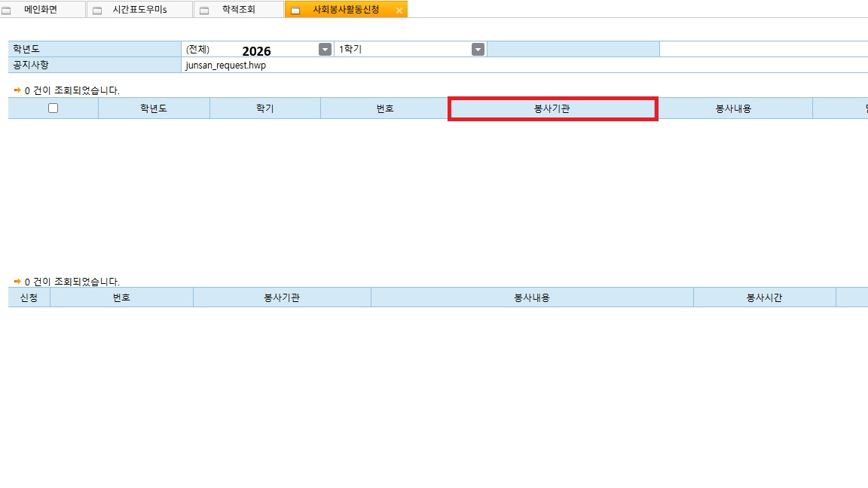Click 봉사기관 header in the lower table
Image resolution: width=868 pixels, height=488 pixels.
[282, 297]
